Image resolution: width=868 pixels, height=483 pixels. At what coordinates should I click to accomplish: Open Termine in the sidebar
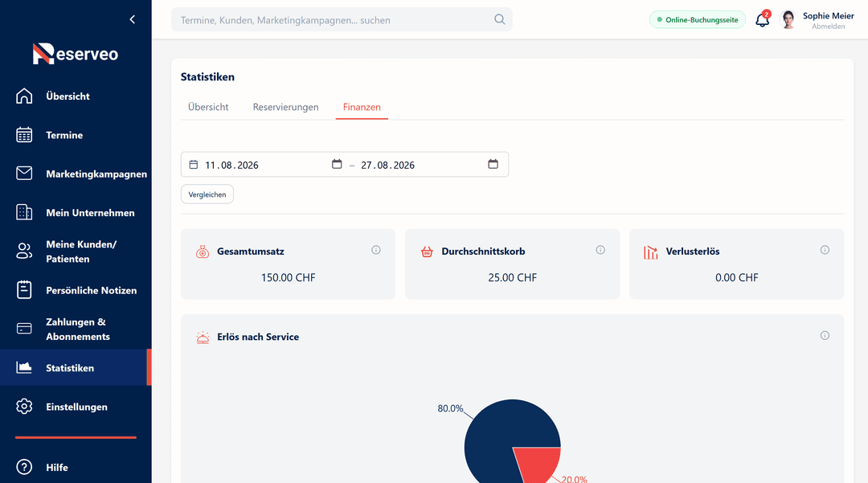coord(76,135)
